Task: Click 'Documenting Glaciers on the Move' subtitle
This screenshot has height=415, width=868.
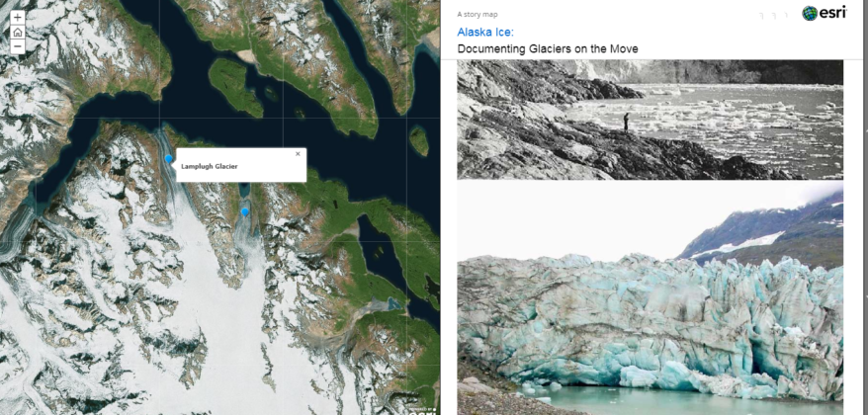Action: [x=547, y=49]
